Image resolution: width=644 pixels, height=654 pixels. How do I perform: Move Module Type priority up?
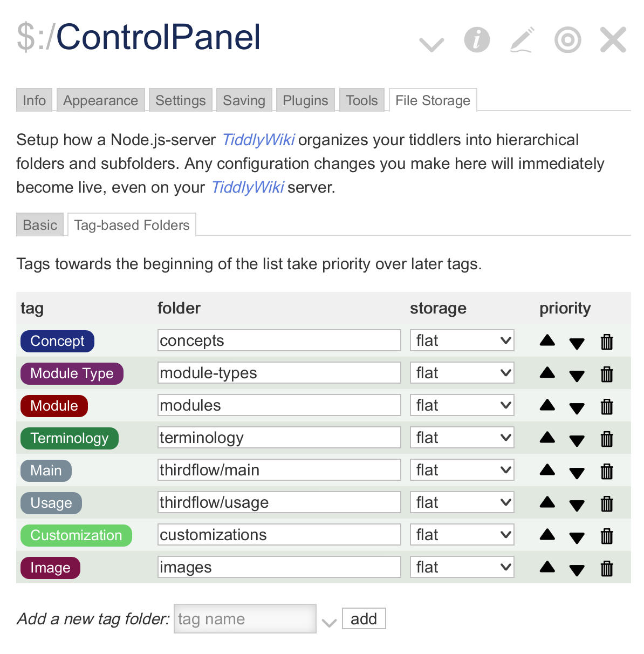point(547,372)
